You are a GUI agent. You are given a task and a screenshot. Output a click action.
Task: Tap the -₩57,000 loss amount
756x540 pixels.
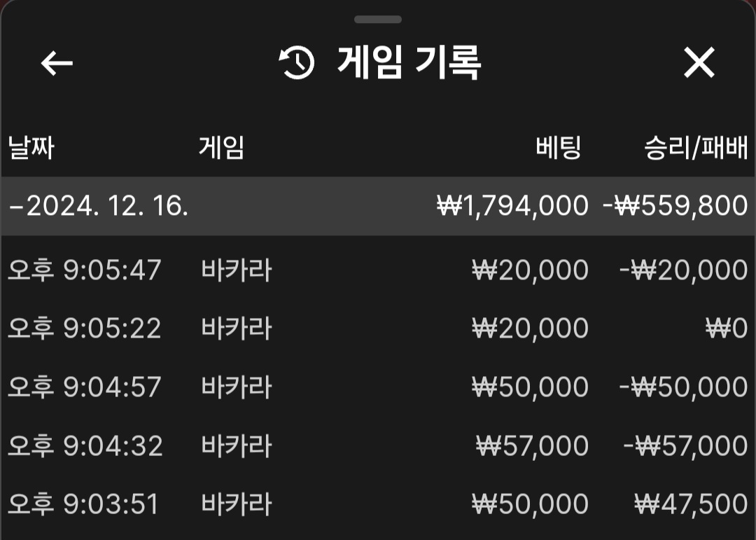pos(685,445)
